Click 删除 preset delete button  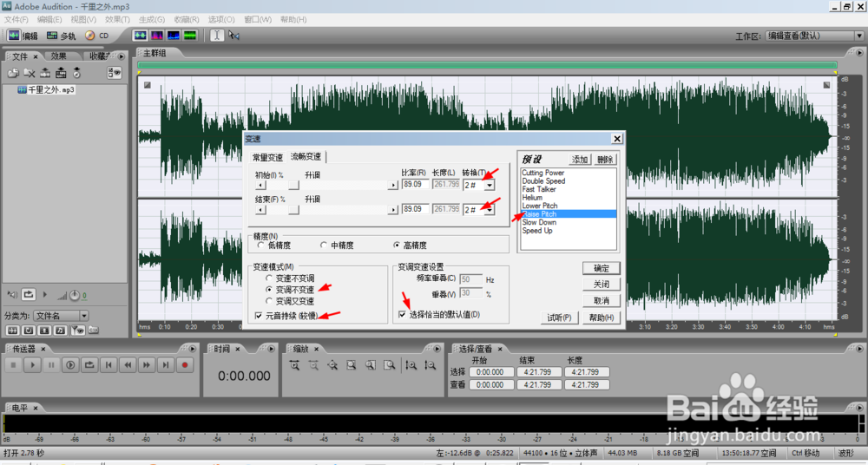coord(604,160)
